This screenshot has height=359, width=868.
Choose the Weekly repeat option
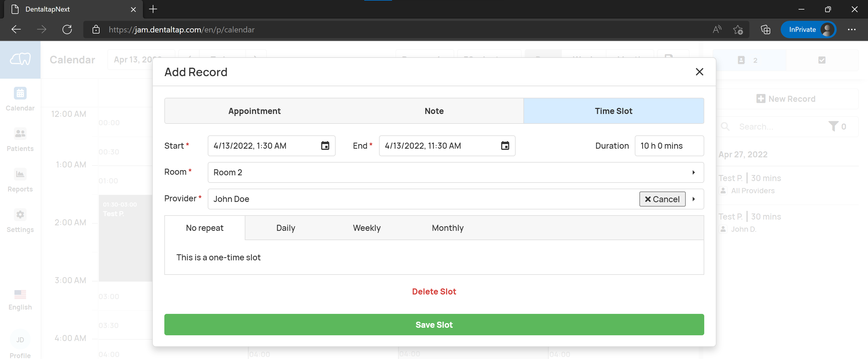pos(367,228)
